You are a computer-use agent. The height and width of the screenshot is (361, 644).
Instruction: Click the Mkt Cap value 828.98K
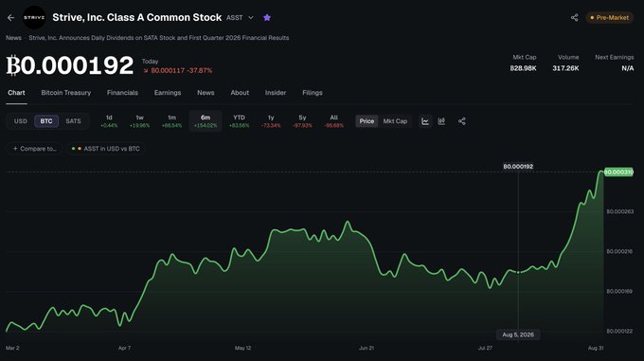[x=523, y=68]
